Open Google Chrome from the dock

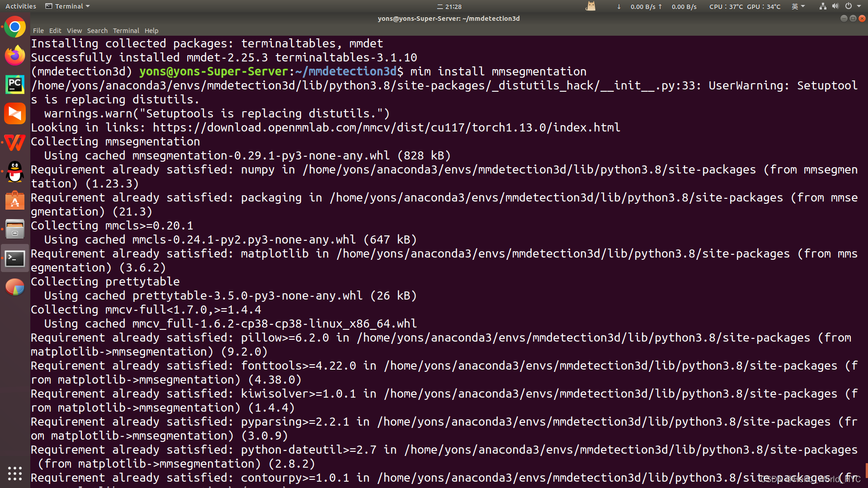15,28
